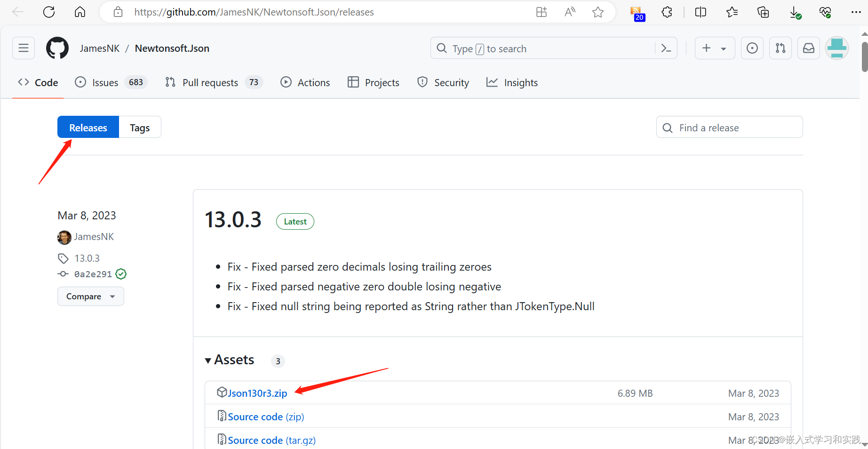Click the browser address bar URL
868x449 pixels.
point(254,12)
